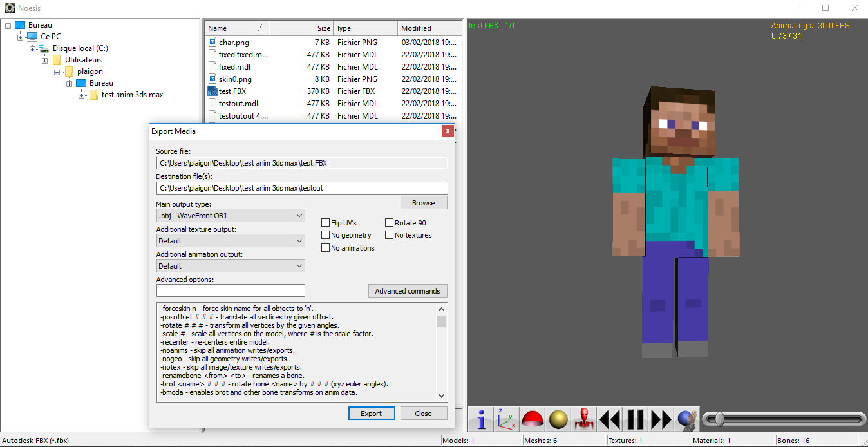Pause the animation playback

click(636, 419)
